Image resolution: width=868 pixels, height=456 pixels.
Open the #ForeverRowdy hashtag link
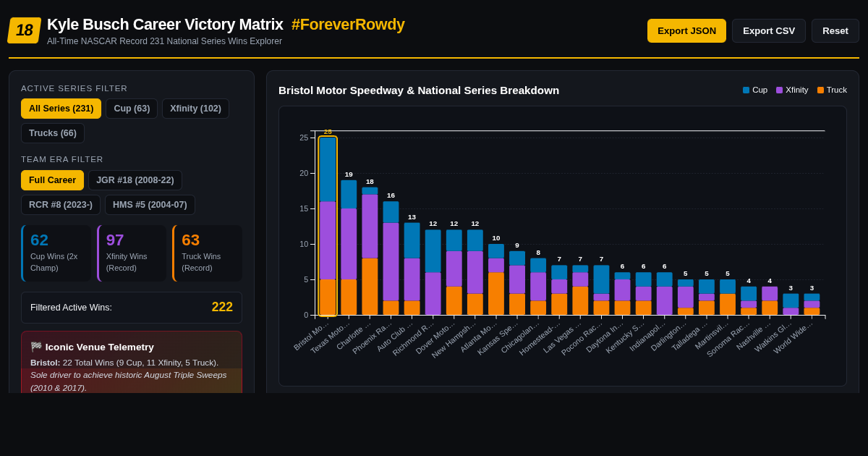pyautogui.click(x=348, y=25)
